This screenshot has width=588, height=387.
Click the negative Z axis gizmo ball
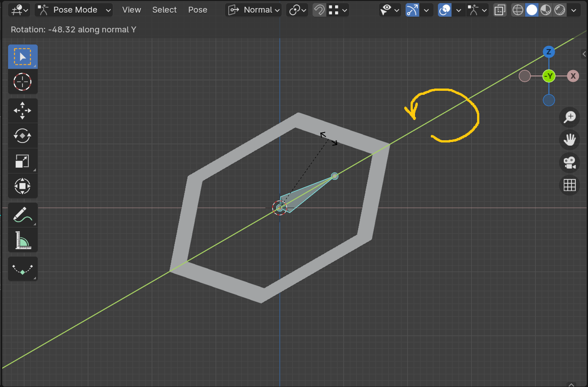548,100
